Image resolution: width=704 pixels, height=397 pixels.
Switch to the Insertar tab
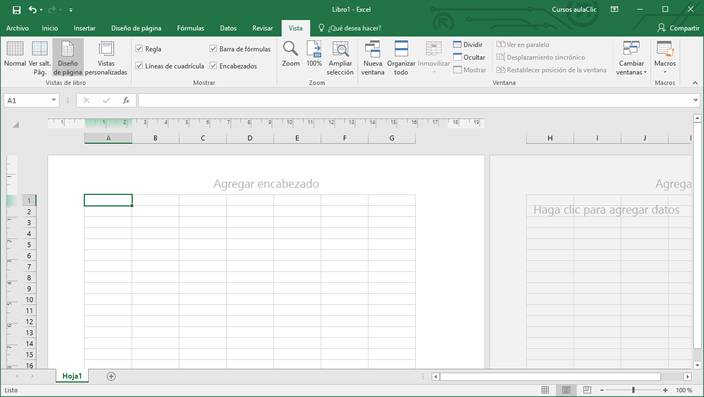(x=84, y=28)
